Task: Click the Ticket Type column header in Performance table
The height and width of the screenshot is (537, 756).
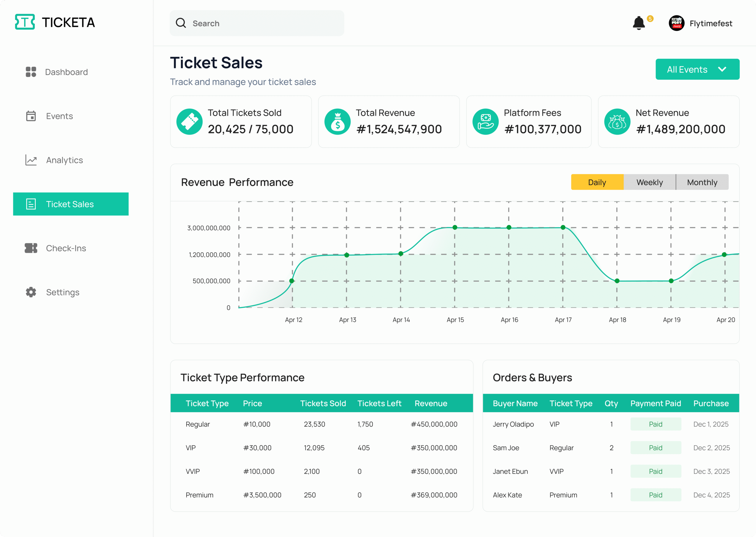Action: pos(207,403)
